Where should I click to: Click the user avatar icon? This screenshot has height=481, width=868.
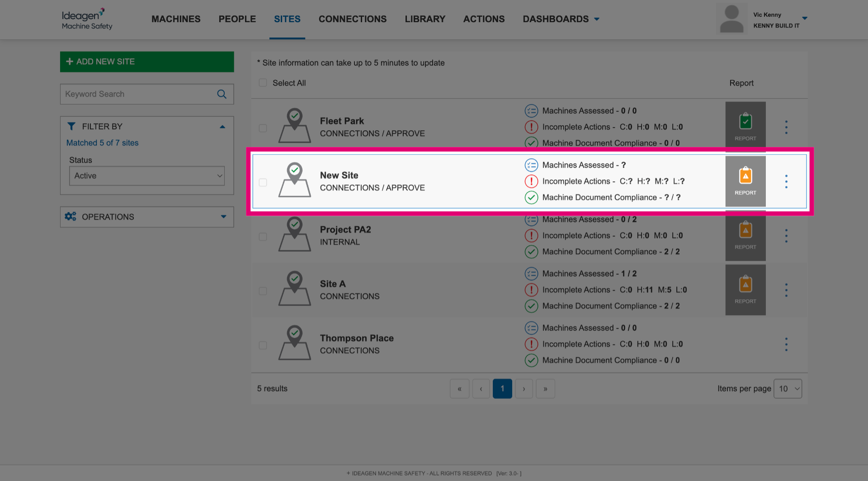click(x=731, y=19)
